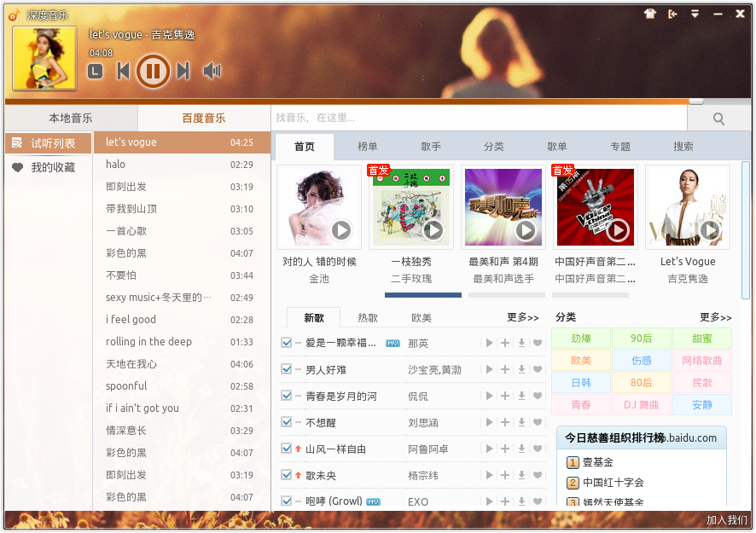Select the 欧美 song tab
The image size is (756, 533).
422,317
